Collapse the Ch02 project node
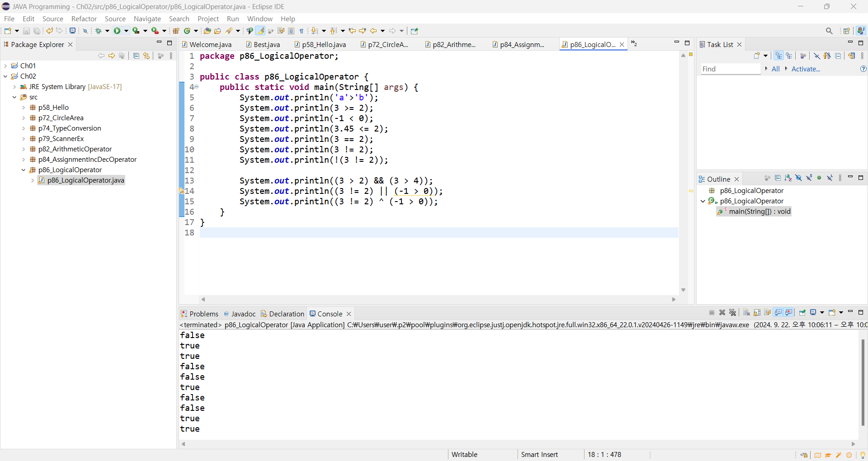Screen dimensions: 868x461 [x=5, y=76]
